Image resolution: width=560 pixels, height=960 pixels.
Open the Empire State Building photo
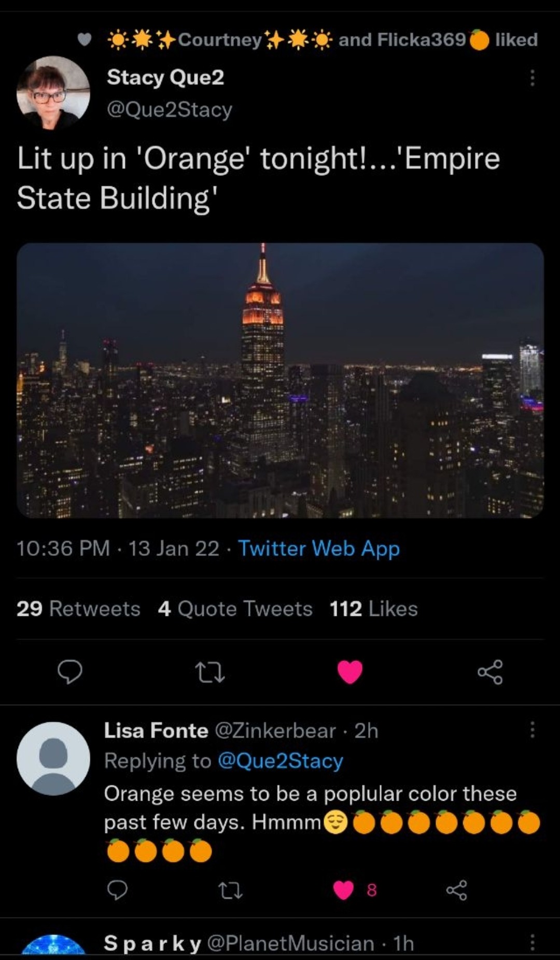tap(280, 380)
